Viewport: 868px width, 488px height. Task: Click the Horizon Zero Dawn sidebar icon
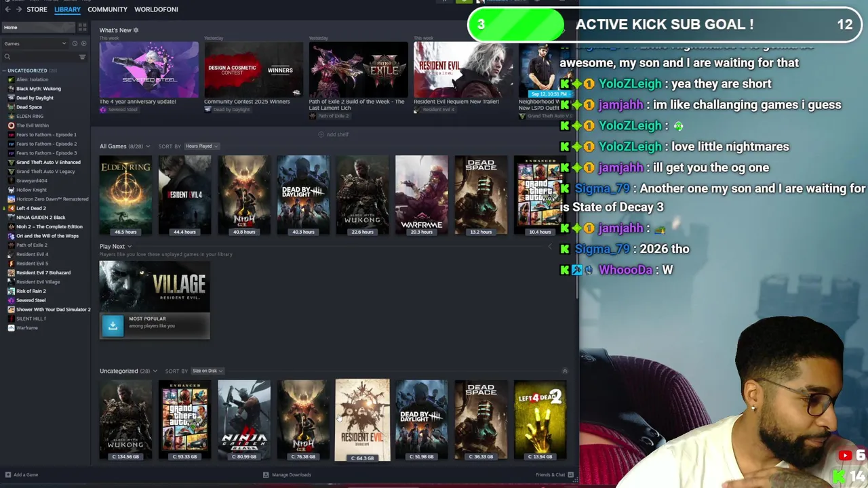11,199
